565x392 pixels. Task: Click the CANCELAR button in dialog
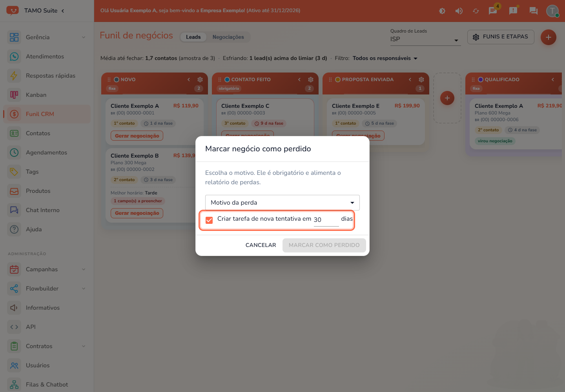click(261, 245)
